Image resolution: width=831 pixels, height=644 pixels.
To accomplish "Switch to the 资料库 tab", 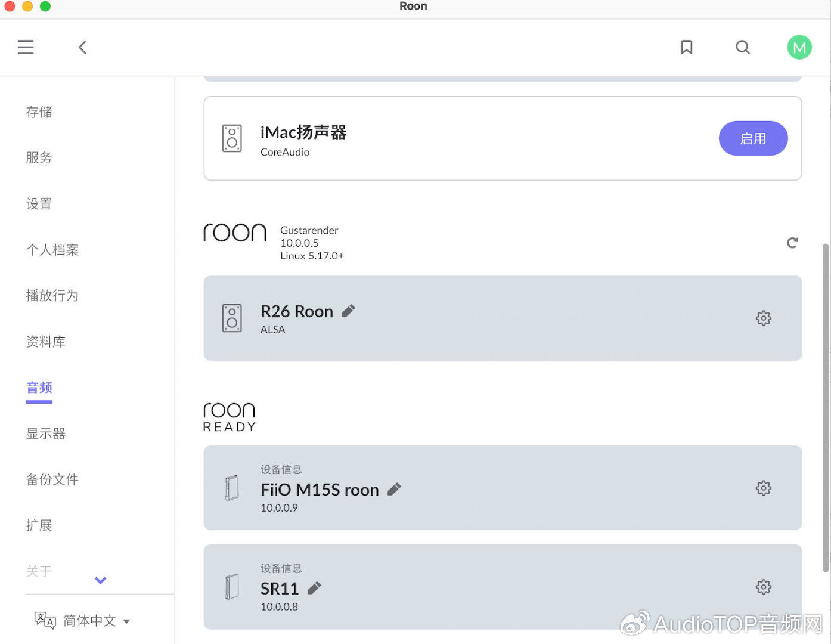I will [46, 342].
